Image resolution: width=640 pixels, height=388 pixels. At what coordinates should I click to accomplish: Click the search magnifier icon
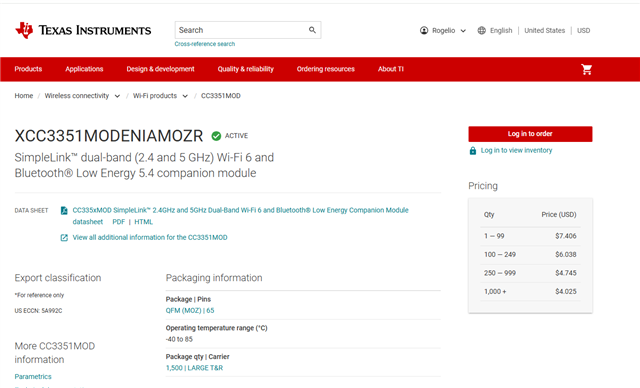pos(312,30)
